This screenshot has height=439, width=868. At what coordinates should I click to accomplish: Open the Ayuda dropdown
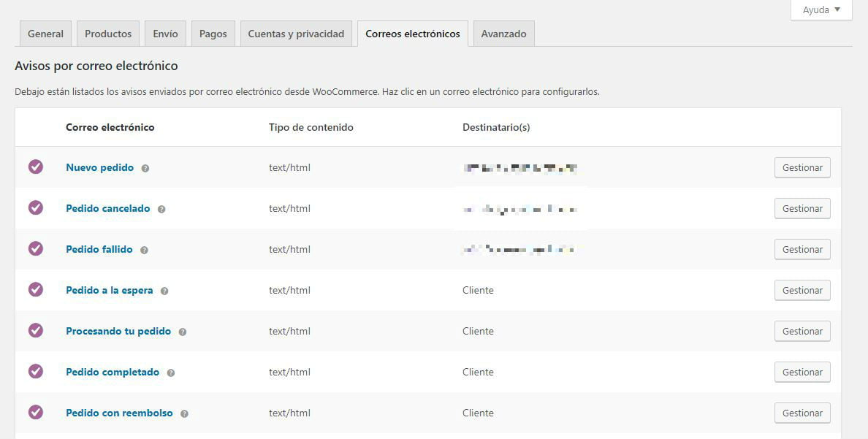coord(820,9)
